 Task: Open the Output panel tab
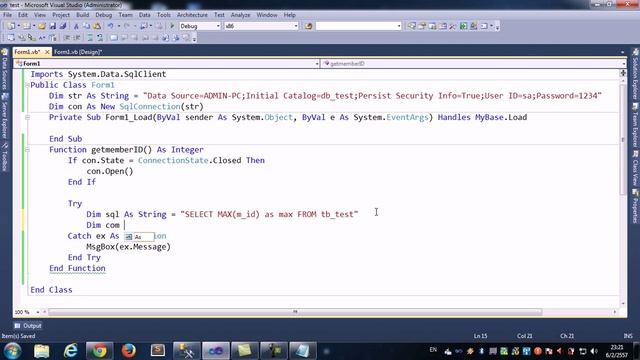click(28, 326)
